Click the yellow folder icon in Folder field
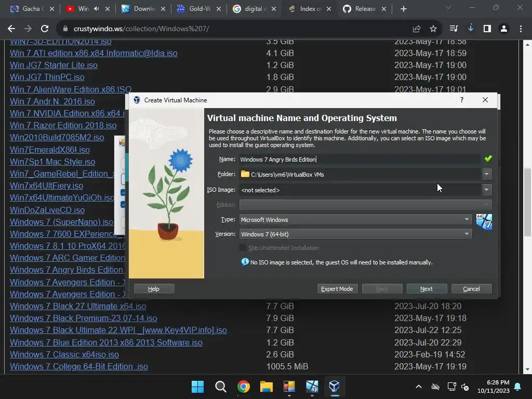Viewport: 532px width, 399px height. tap(245, 174)
